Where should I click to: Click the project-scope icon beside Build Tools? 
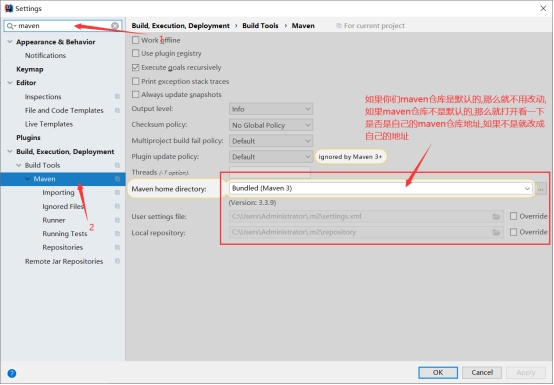[x=117, y=165]
